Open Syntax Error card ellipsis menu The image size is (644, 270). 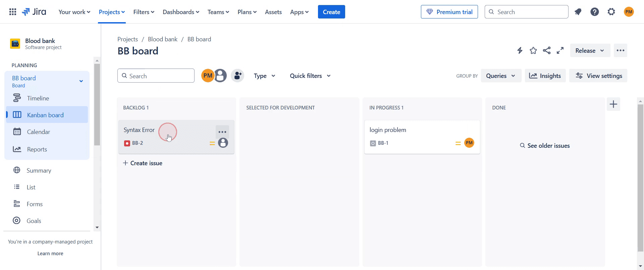coord(222,132)
